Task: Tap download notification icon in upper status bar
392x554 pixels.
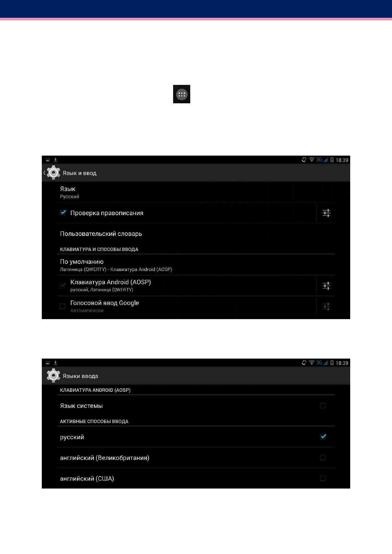Action: click(x=55, y=160)
